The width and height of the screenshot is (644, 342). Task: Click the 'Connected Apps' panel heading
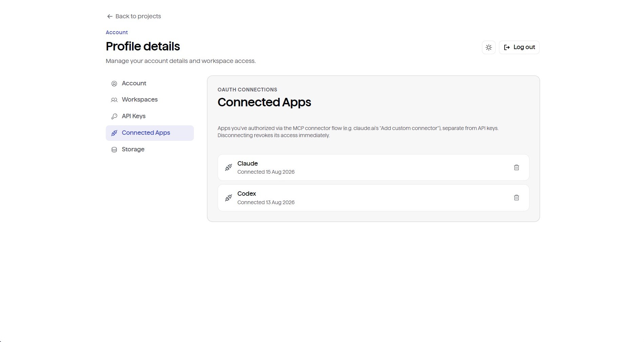[x=264, y=102]
